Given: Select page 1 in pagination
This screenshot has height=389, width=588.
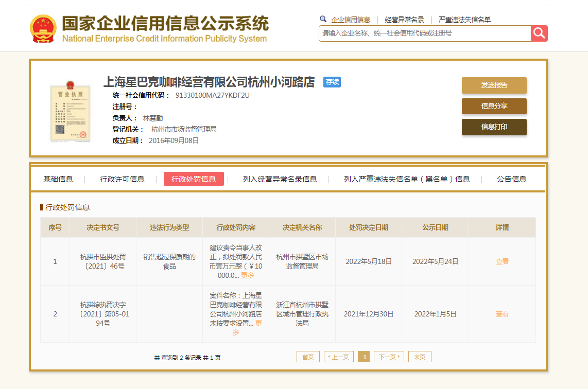Looking at the screenshot, I should [364, 357].
